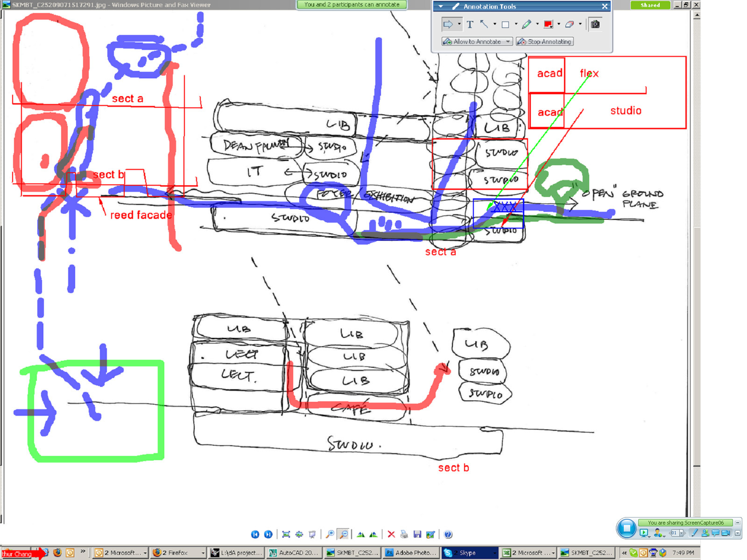Switch to the AutoCAD taskbar button
This screenshot has width=747, height=560.
(x=295, y=553)
